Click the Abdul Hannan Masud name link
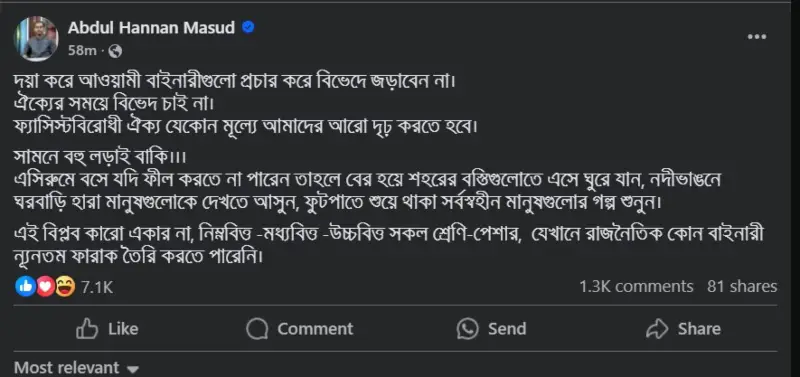The width and height of the screenshot is (800, 377). point(152,28)
